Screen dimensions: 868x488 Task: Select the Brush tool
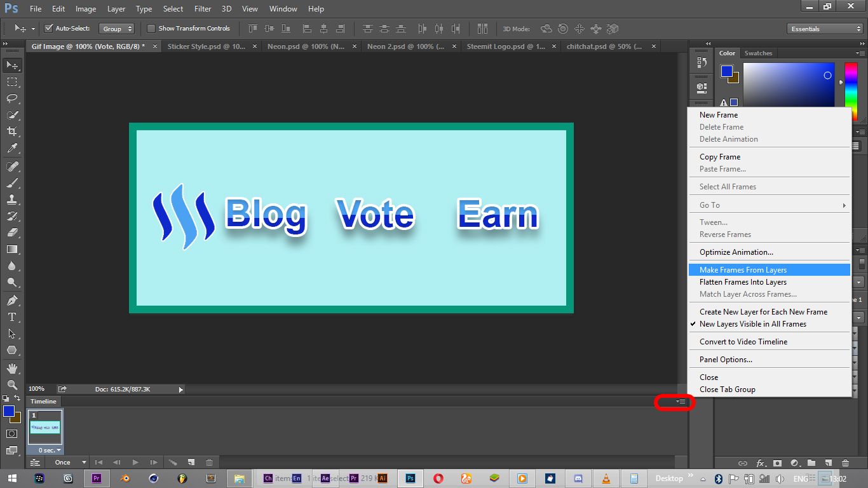(x=12, y=183)
